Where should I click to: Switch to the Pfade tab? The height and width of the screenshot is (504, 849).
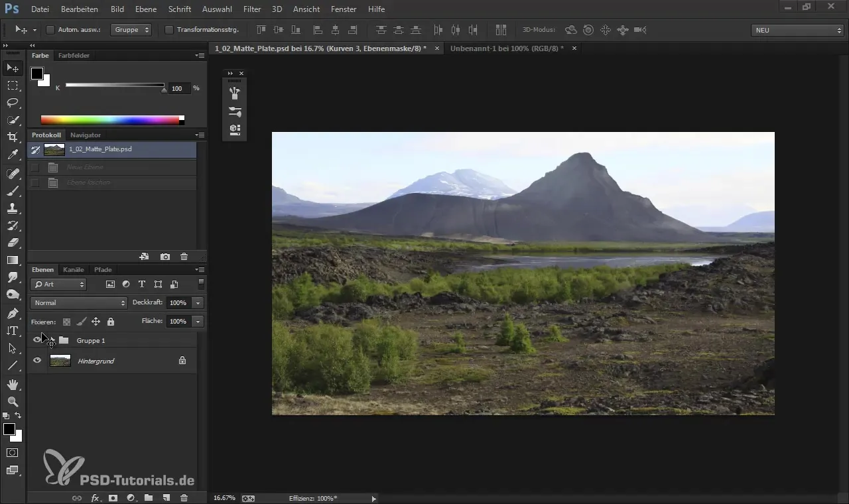pos(103,270)
